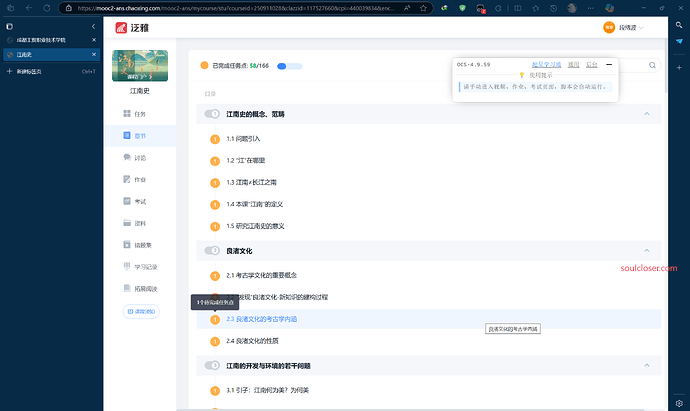Collapse the vertical tabs pane
Screen dimensions: 690x411
[x=93, y=26]
